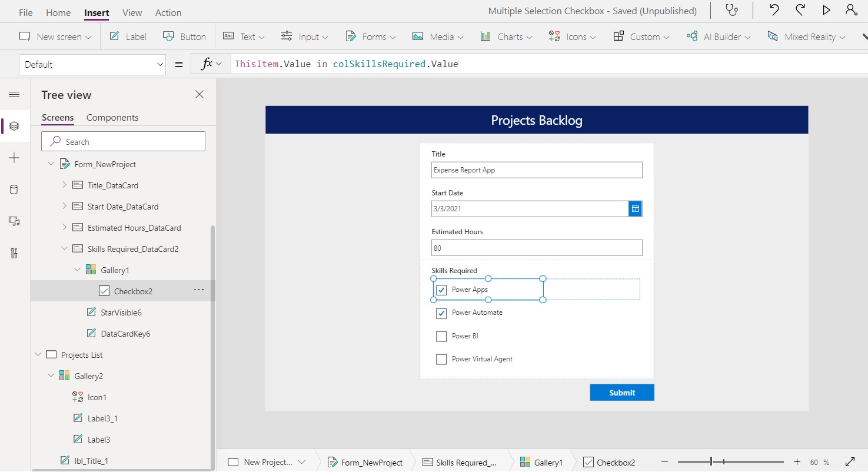This screenshot has width=868, height=472.
Task: Click the Tree view search field
Action: [123, 141]
